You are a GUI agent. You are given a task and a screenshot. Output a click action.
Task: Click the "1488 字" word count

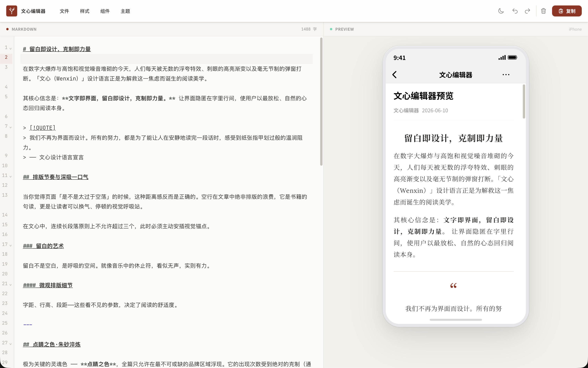tap(309, 29)
